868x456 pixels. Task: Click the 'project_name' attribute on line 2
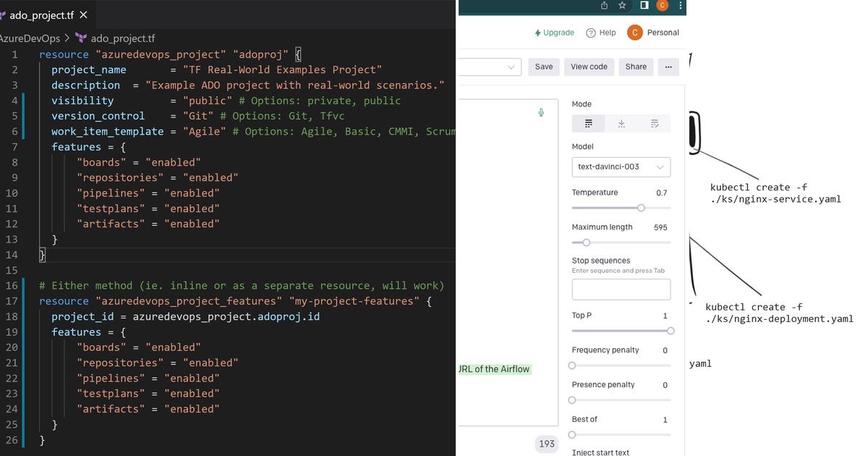(x=89, y=69)
